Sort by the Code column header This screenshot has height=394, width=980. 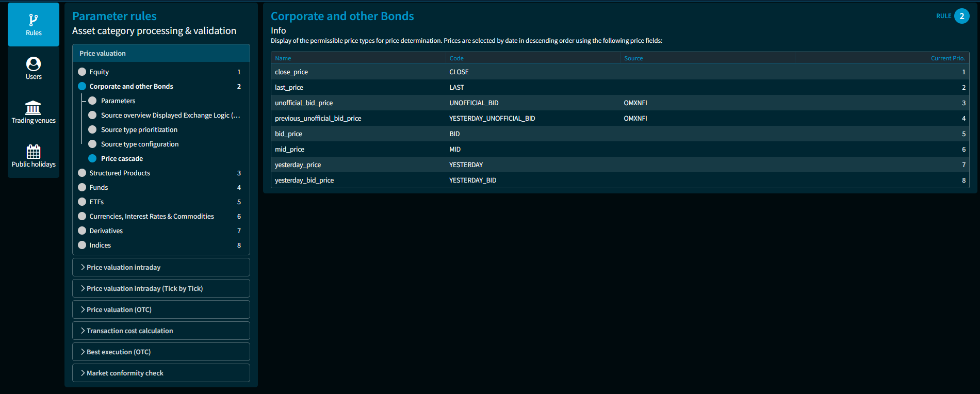456,58
